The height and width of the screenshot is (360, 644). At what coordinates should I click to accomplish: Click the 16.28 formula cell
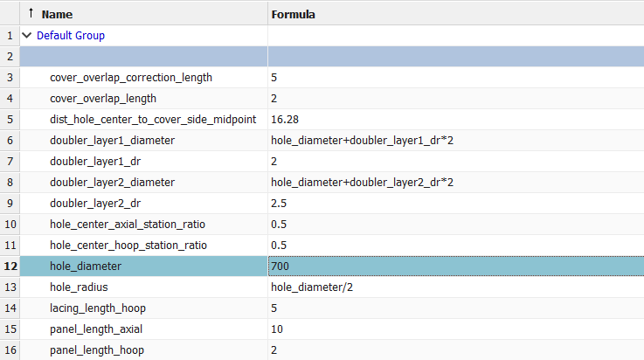pyautogui.click(x=287, y=120)
